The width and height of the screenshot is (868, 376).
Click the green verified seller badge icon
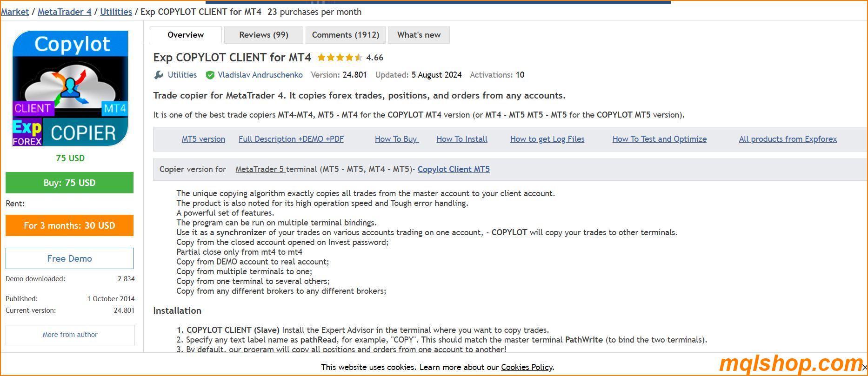tap(210, 74)
